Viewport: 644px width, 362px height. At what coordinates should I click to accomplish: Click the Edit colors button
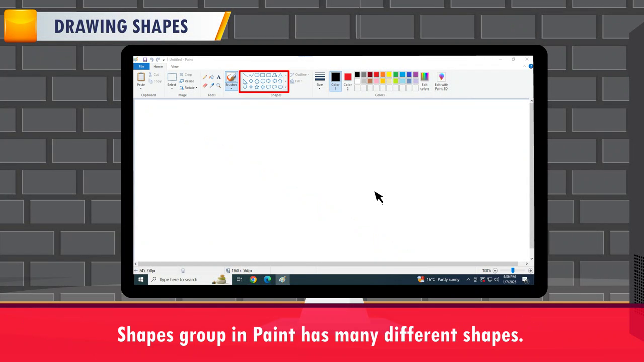click(425, 81)
